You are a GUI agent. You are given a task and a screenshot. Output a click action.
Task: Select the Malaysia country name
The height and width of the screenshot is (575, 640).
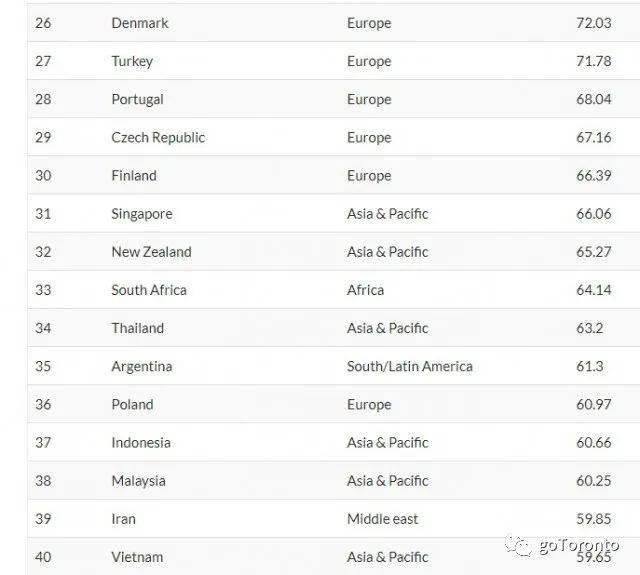coord(139,480)
